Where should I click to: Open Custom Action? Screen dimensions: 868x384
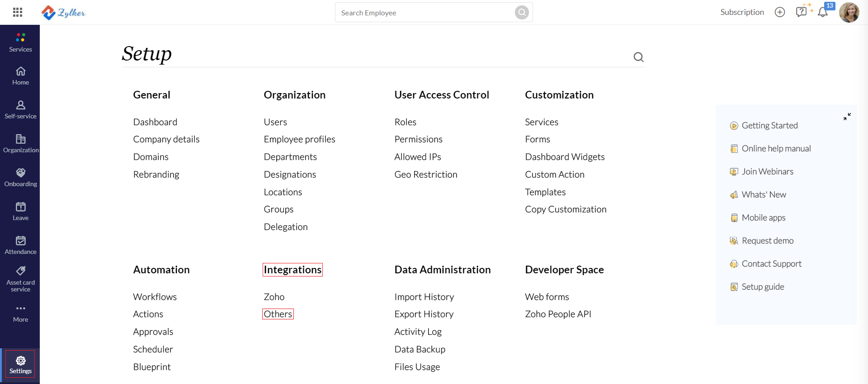pyautogui.click(x=555, y=174)
